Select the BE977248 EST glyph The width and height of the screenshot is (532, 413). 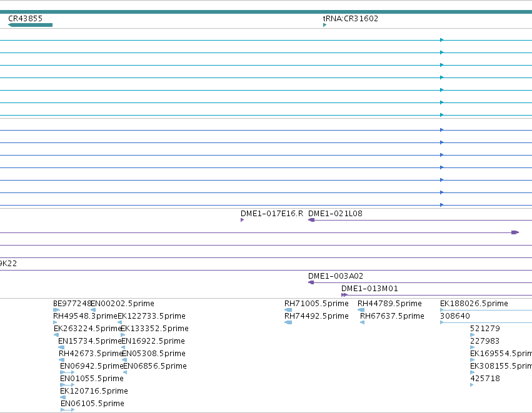tap(56, 310)
